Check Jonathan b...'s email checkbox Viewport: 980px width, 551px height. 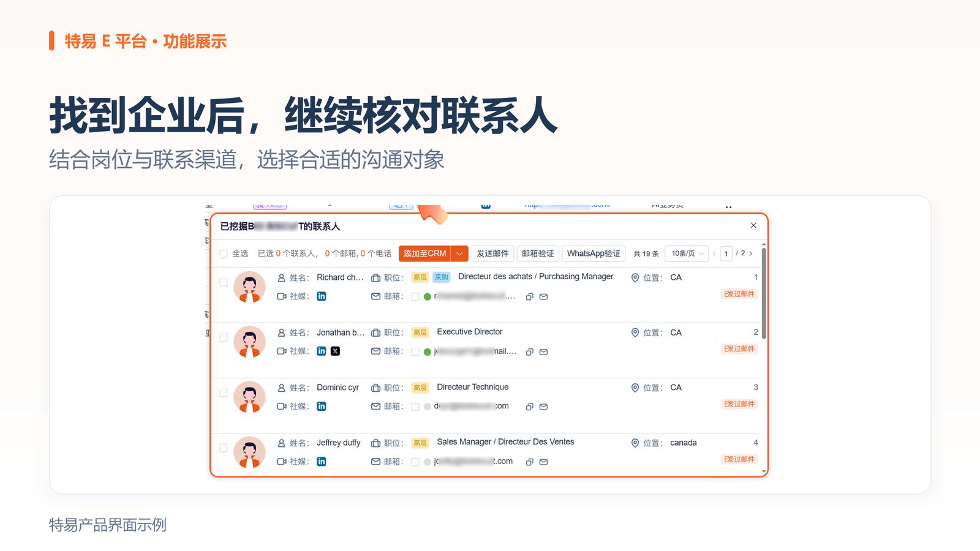click(415, 352)
